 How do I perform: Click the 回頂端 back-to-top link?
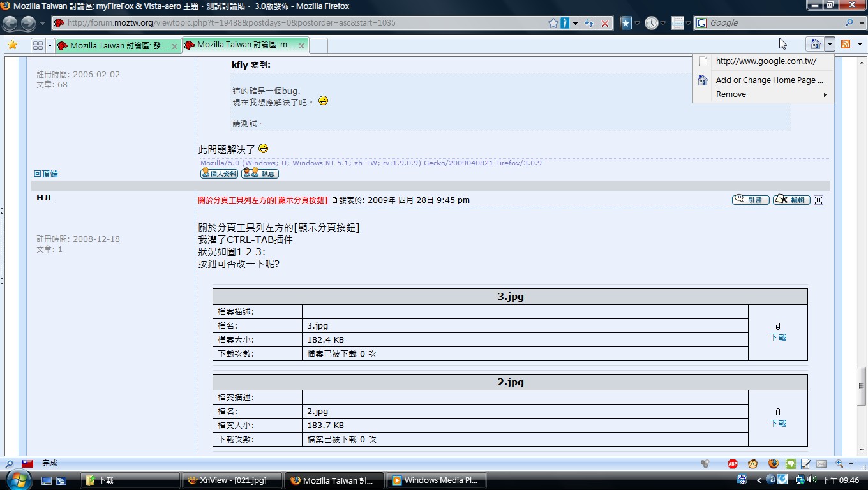click(x=46, y=174)
